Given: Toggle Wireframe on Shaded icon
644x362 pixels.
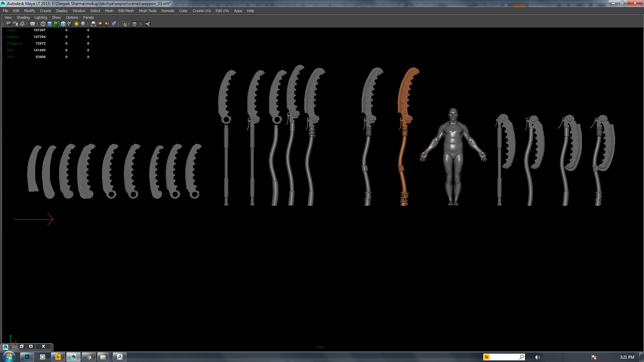Looking at the screenshot, I should (63, 24).
